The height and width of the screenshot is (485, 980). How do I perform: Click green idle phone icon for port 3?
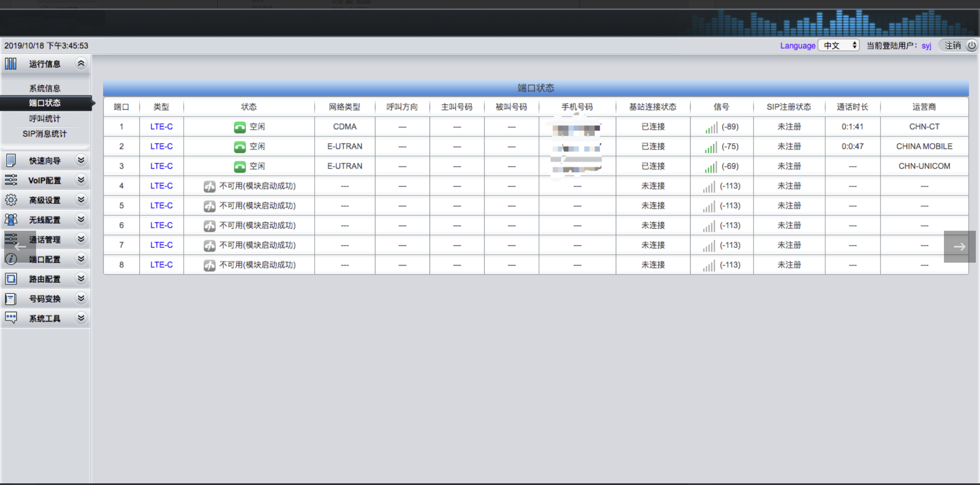click(240, 166)
